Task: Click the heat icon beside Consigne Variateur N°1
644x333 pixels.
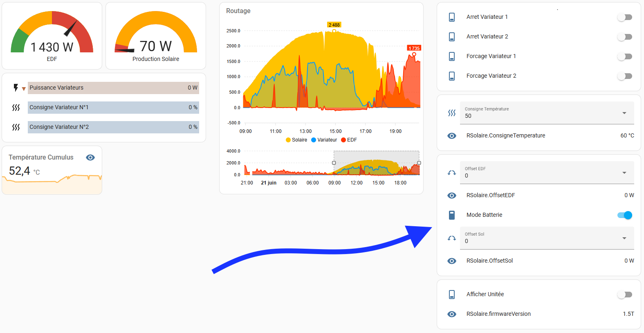Action: coord(16,108)
